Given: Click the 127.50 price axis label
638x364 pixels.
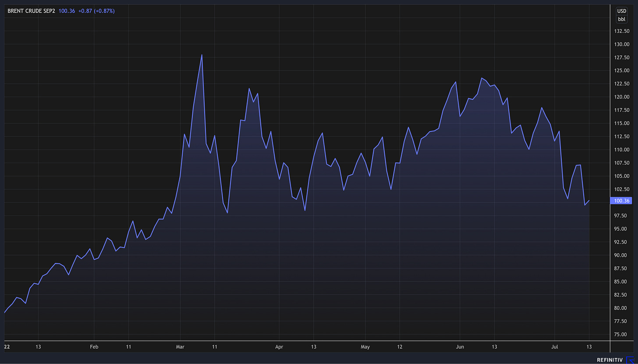Looking at the screenshot, I should click(622, 57).
